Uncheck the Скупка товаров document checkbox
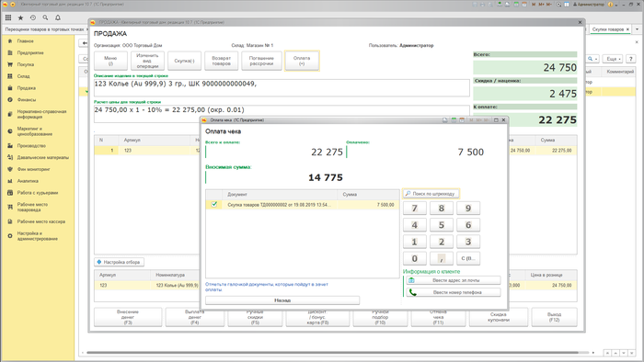Image resolution: width=644 pixels, height=362 pixels. point(214,204)
